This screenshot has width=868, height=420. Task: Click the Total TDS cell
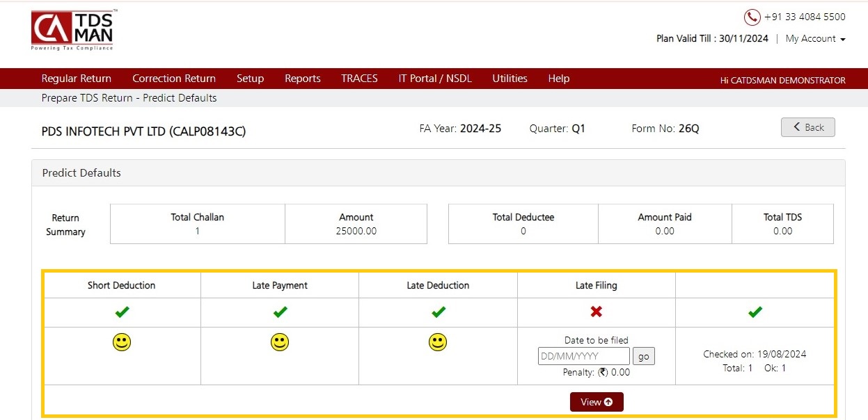pos(782,224)
